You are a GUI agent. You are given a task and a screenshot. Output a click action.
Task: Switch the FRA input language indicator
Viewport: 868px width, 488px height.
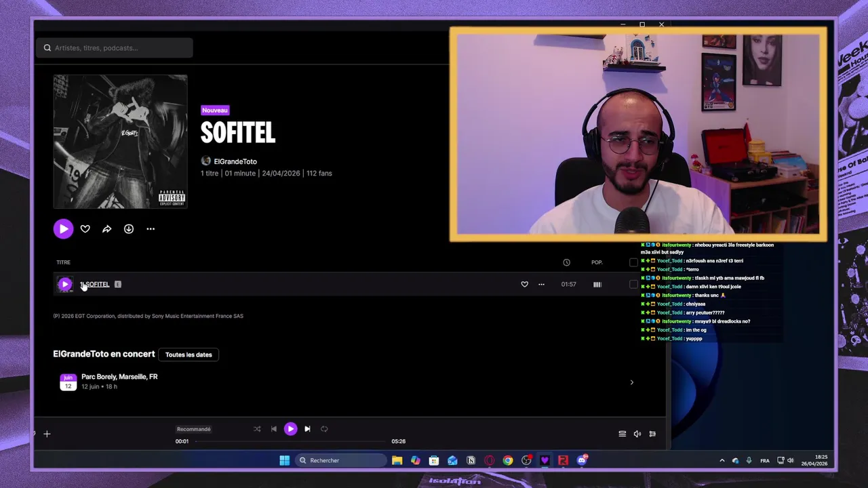[x=765, y=461]
